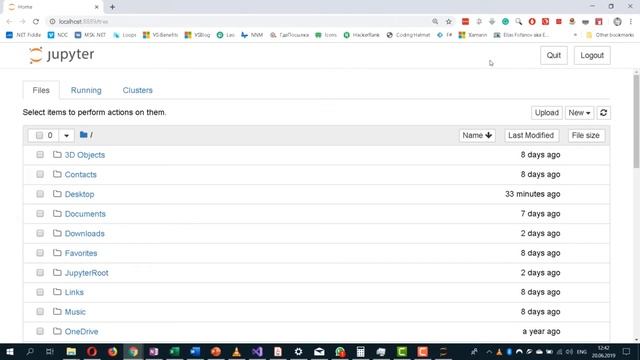Open the Calculator from the taskbar
Image resolution: width=640 pixels, height=360 pixels.
pos(360,351)
